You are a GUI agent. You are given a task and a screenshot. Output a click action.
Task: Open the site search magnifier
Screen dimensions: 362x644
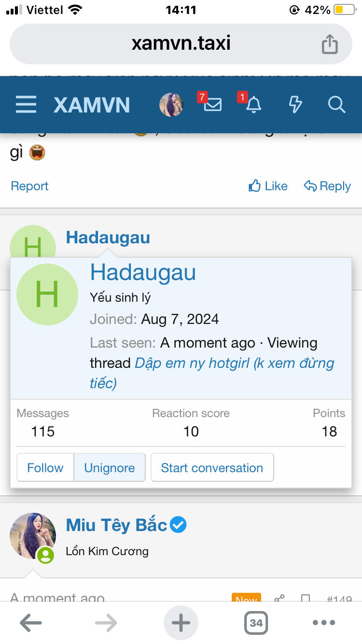click(336, 104)
